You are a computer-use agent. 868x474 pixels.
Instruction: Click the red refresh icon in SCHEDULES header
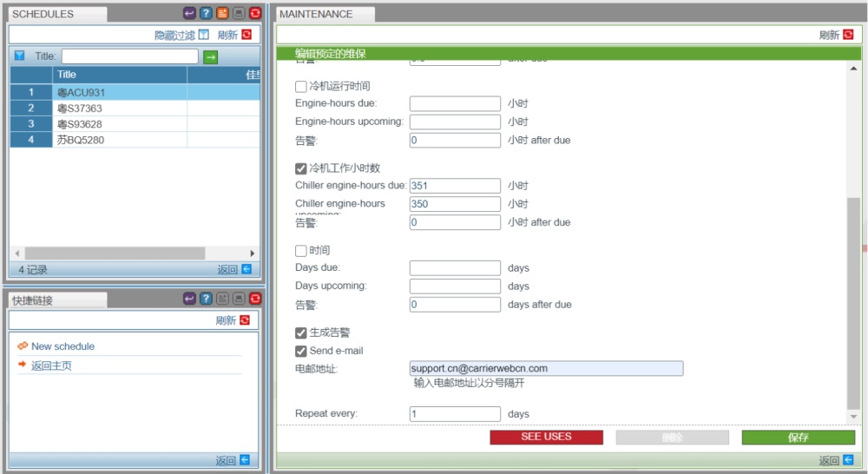(x=254, y=14)
